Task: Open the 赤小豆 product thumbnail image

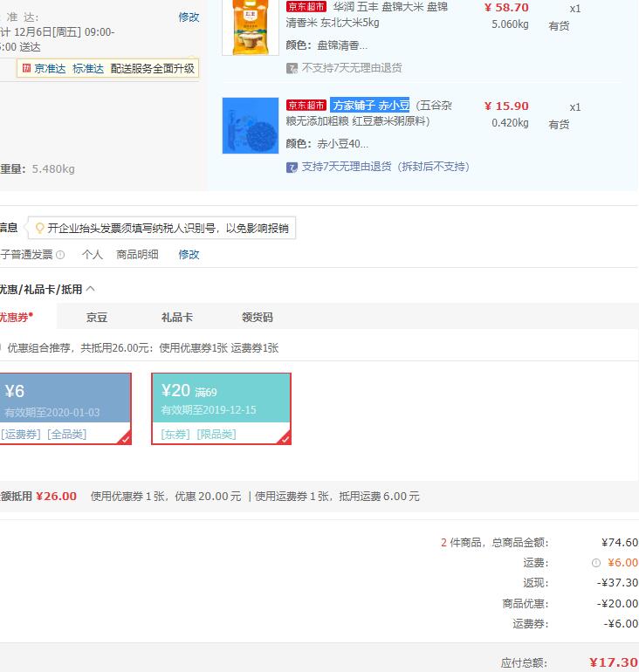Action: pos(251,126)
